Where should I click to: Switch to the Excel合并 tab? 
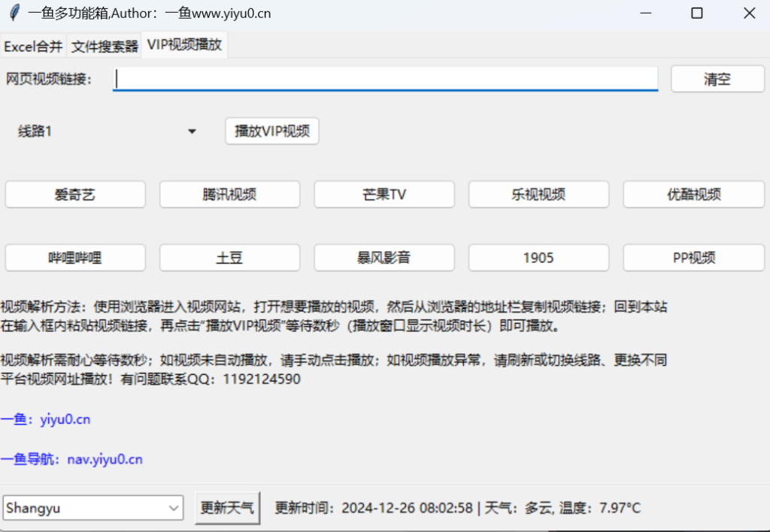33,47
